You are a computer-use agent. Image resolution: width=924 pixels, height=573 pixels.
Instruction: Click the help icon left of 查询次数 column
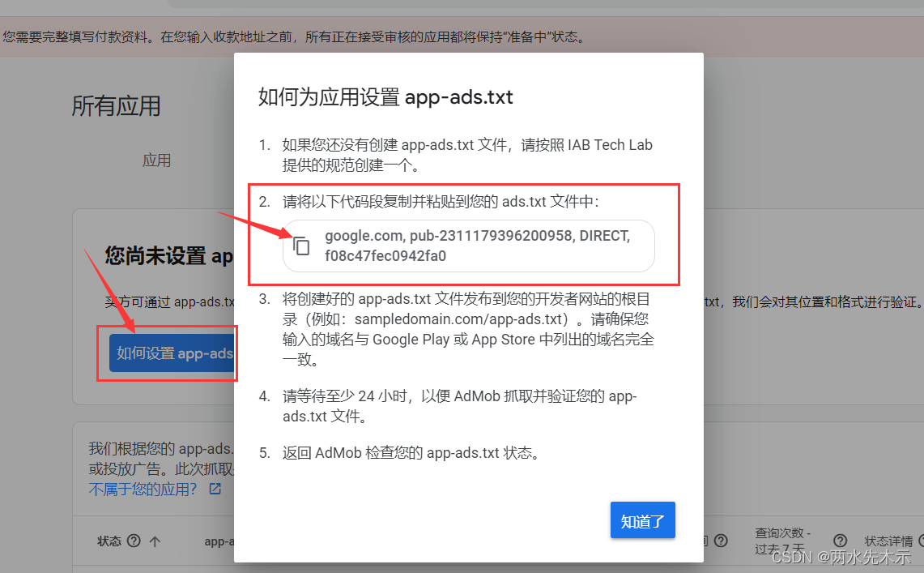[x=721, y=541]
